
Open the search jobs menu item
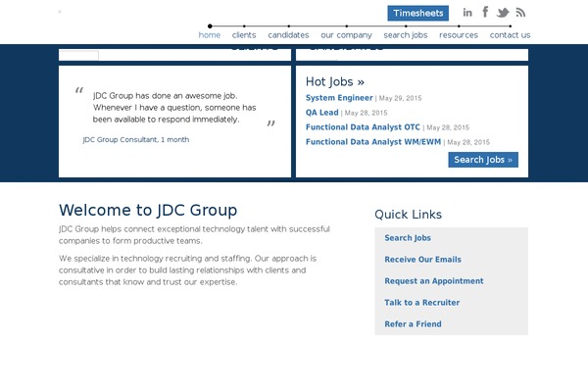(406, 35)
